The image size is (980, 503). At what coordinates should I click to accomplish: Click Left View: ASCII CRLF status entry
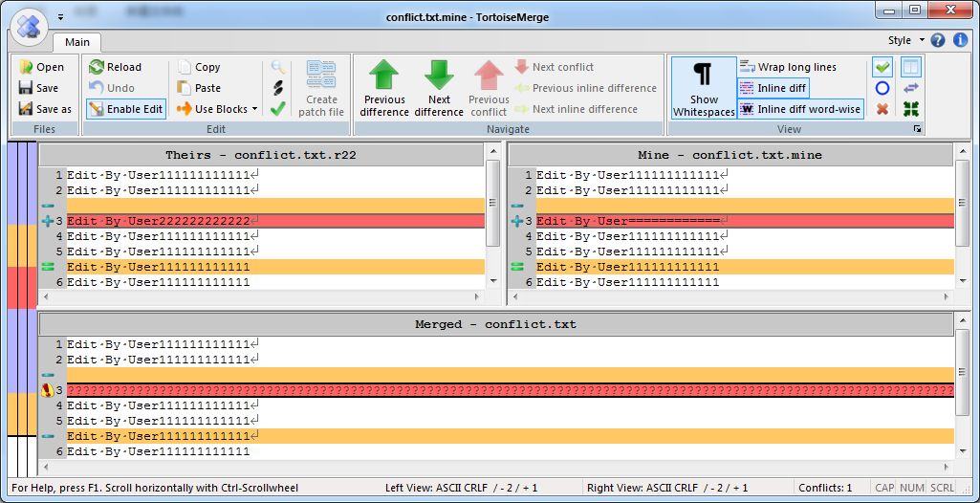click(461, 488)
